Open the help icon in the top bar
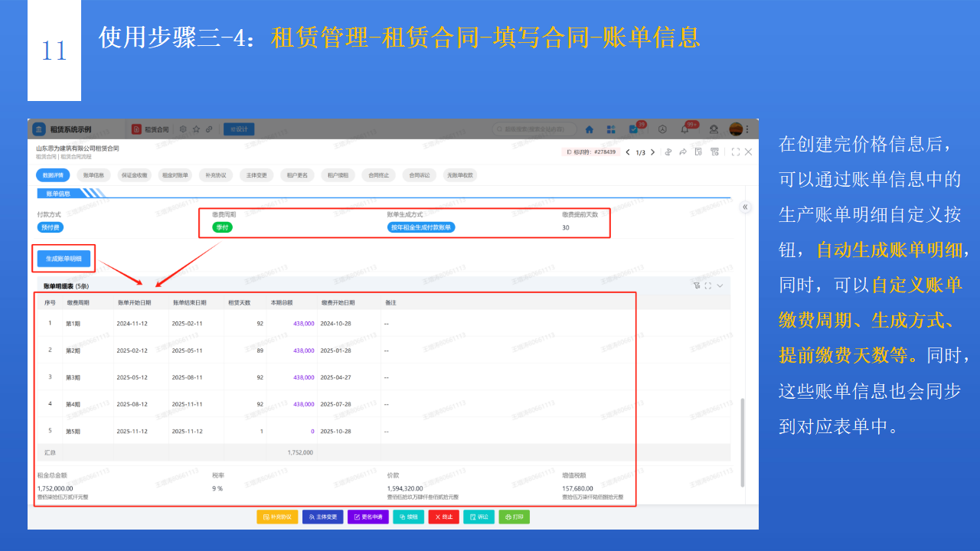980x551 pixels. (663, 129)
